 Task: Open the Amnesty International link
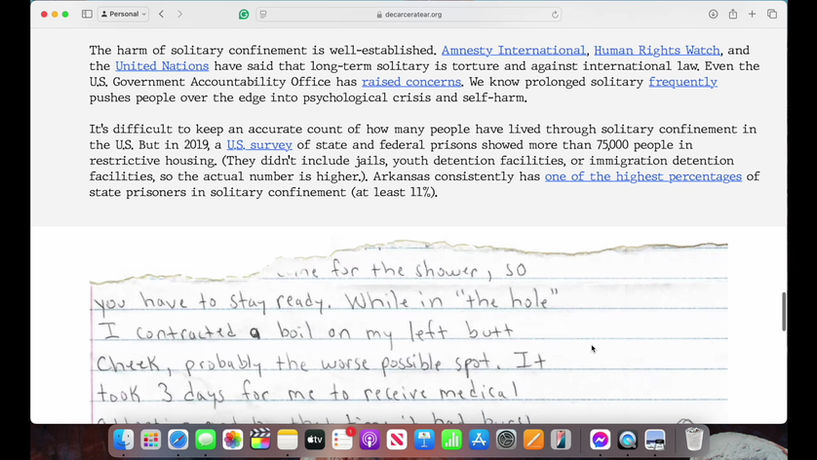pos(513,51)
